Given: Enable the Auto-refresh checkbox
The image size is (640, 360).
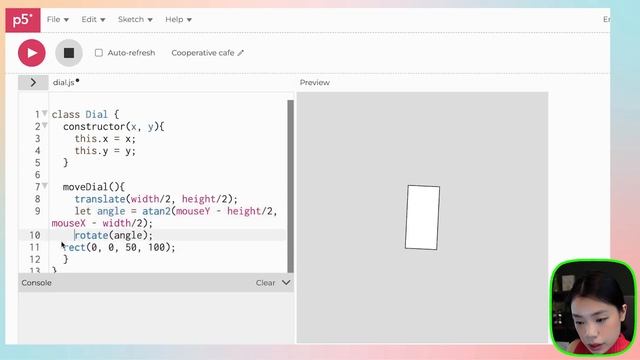Looking at the screenshot, I should coord(99,53).
